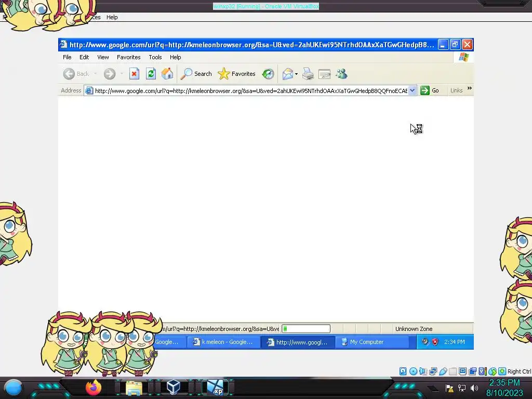Click the VirtualBox mouse integration indicator
532x399 pixels.
tap(493, 371)
